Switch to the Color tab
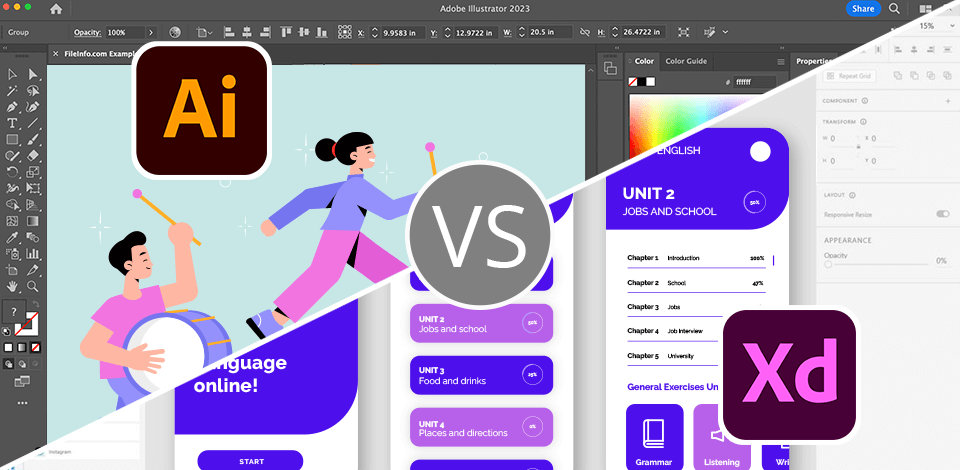Image resolution: width=960 pixels, height=470 pixels. click(x=644, y=61)
